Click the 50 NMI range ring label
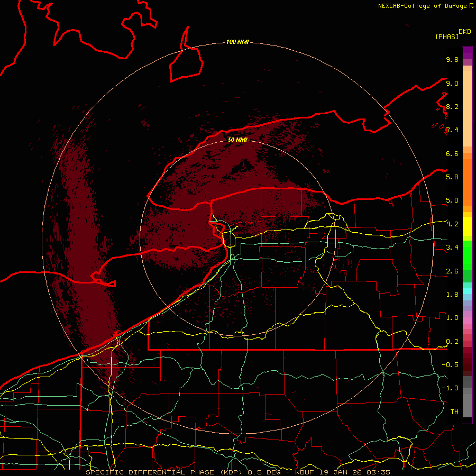The image size is (476, 476). [237, 140]
